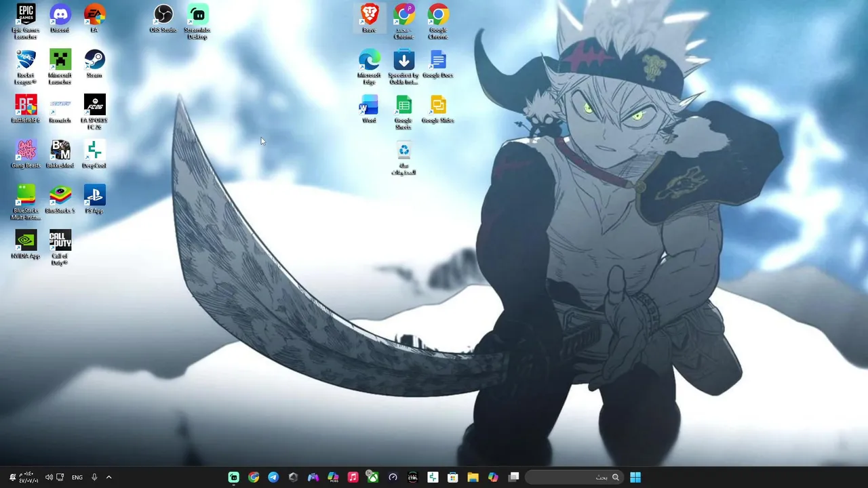
Task: Open Epic Games Launcher desktop shortcut
Action: coord(26,22)
